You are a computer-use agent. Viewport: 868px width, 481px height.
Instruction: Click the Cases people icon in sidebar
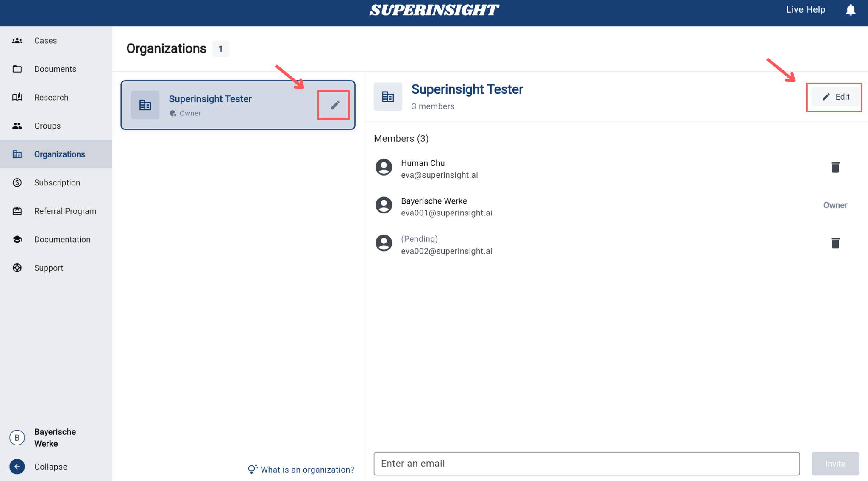click(x=17, y=41)
